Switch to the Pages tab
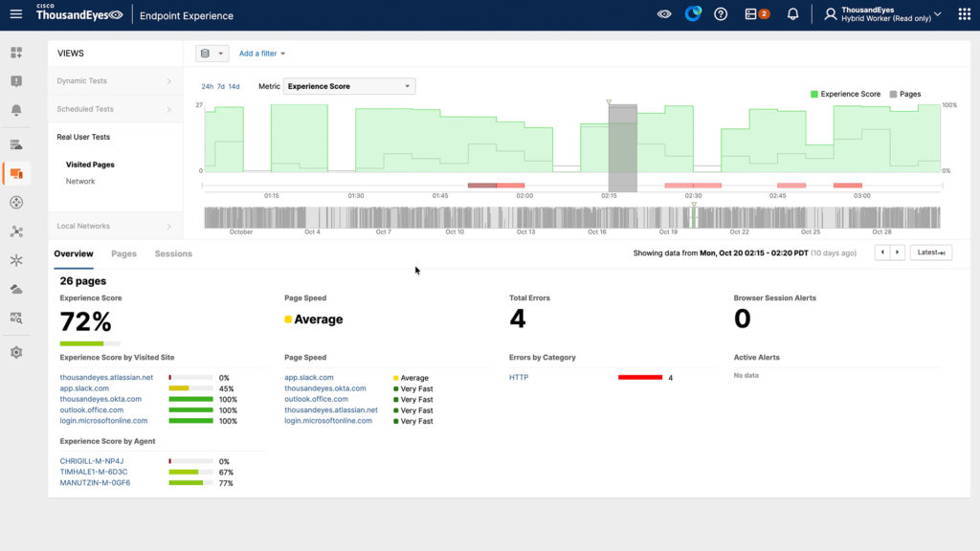The image size is (980, 551). pyautogui.click(x=123, y=253)
